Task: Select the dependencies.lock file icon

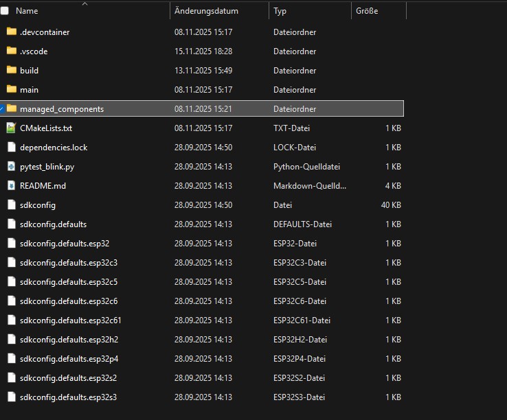Action: tap(11, 147)
